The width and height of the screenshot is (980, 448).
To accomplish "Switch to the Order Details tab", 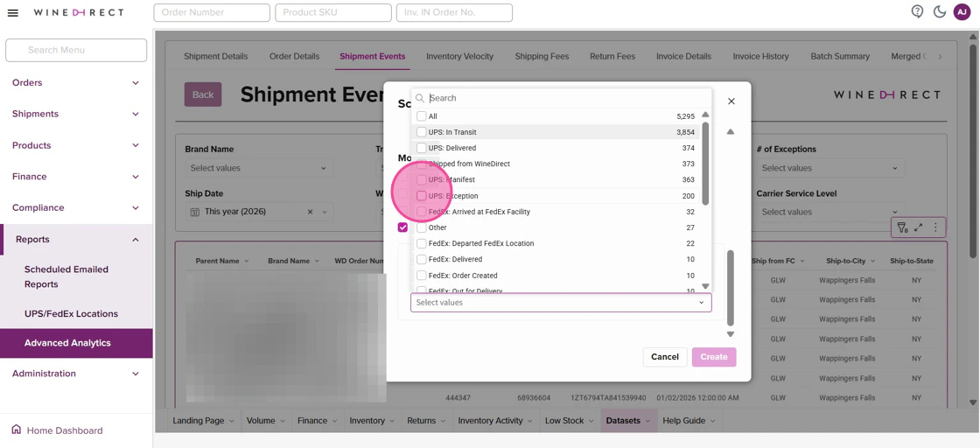I will pyautogui.click(x=294, y=56).
